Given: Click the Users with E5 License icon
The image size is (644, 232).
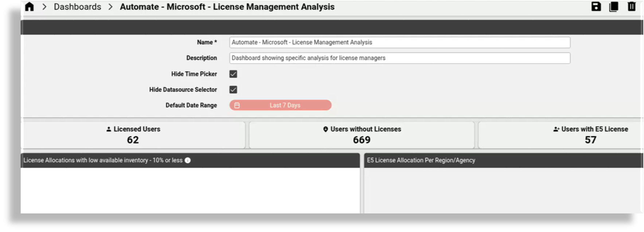Looking at the screenshot, I should click(x=556, y=129).
